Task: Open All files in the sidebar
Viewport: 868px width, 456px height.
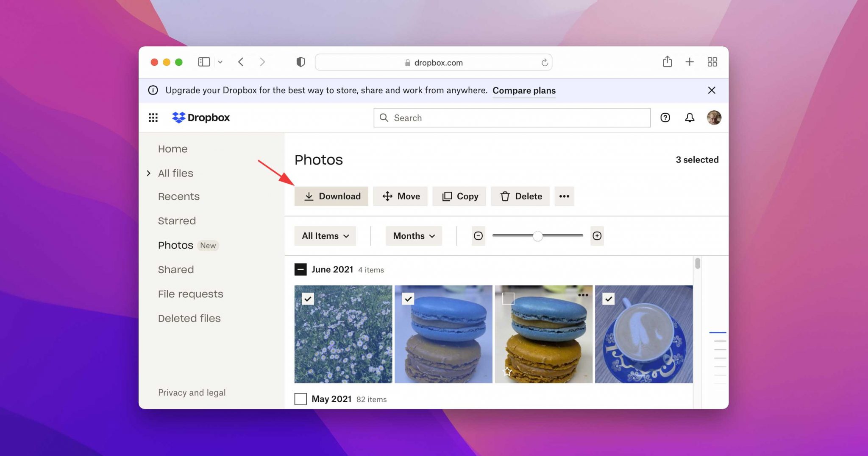Action: [175, 173]
